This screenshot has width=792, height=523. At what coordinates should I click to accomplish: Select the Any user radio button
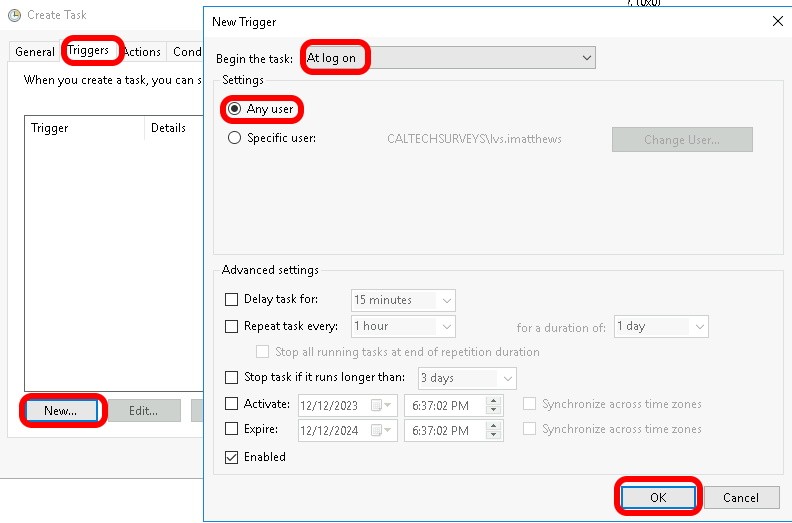234,108
